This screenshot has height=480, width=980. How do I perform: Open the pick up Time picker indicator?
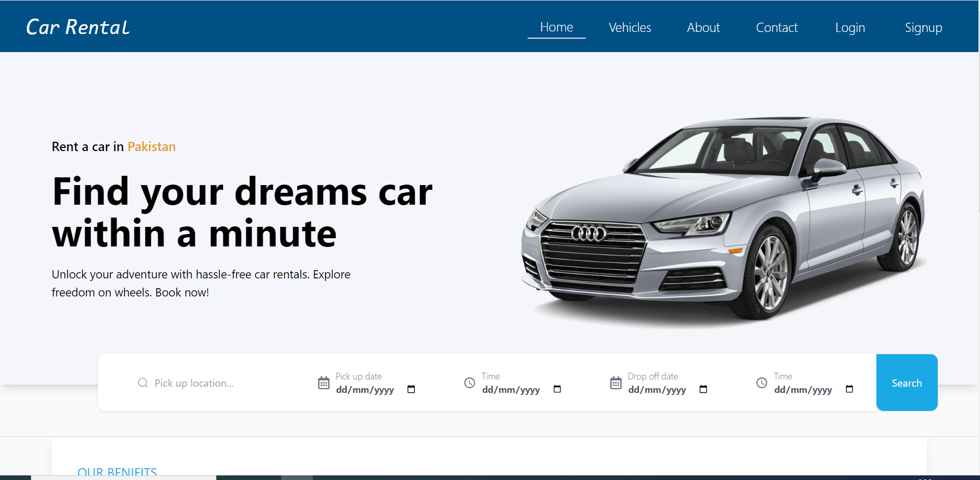(x=557, y=389)
